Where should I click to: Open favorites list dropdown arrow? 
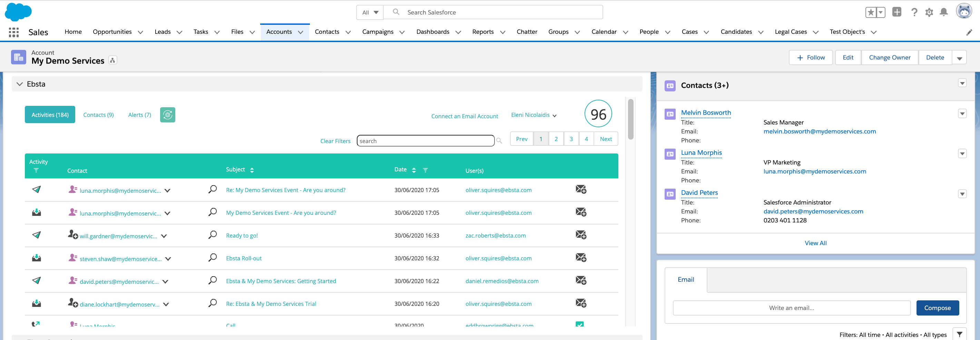(x=880, y=12)
